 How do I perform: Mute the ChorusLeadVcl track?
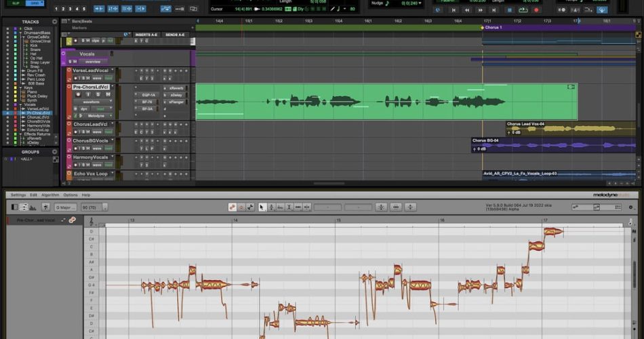point(88,132)
